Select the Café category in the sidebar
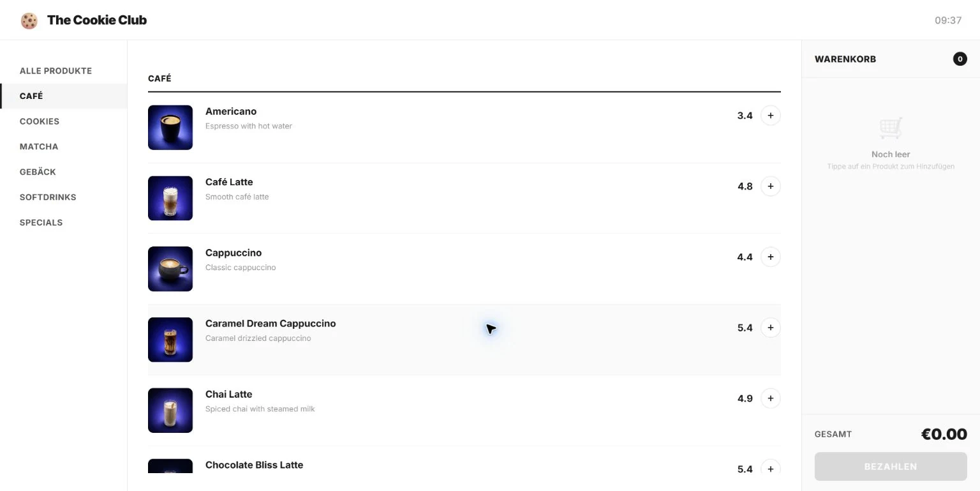Viewport: 980px width, 491px height. [x=63, y=96]
